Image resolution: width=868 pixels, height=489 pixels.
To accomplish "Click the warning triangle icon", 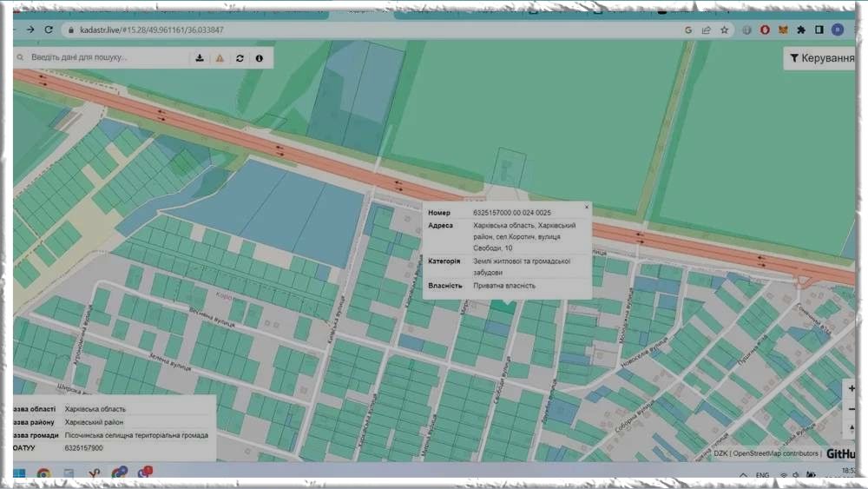I will click(220, 58).
